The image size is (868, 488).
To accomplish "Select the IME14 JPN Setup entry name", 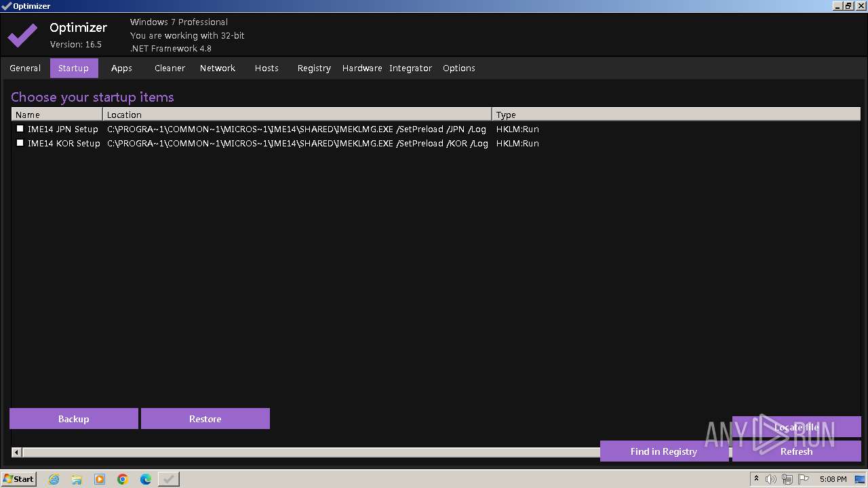I will (x=63, y=129).
